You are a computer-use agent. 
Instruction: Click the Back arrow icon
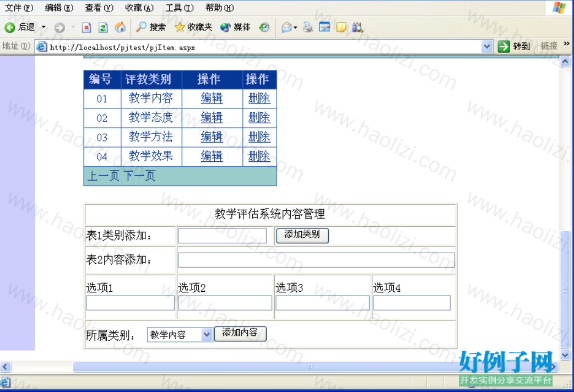pyautogui.click(x=10, y=27)
